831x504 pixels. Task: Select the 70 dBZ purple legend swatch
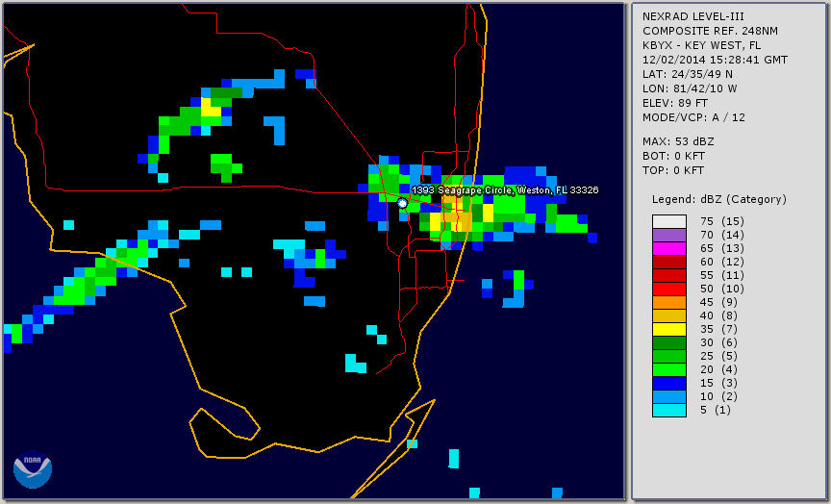[668, 235]
